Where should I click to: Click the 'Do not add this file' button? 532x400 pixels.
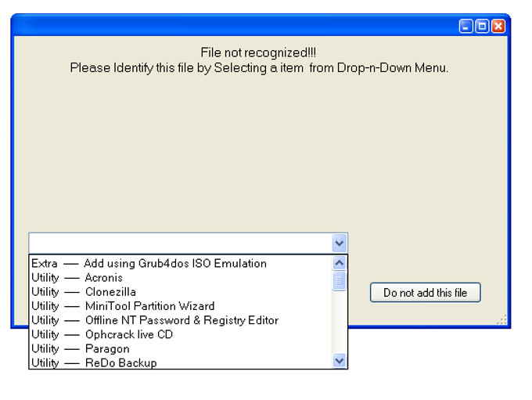tap(425, 293)
